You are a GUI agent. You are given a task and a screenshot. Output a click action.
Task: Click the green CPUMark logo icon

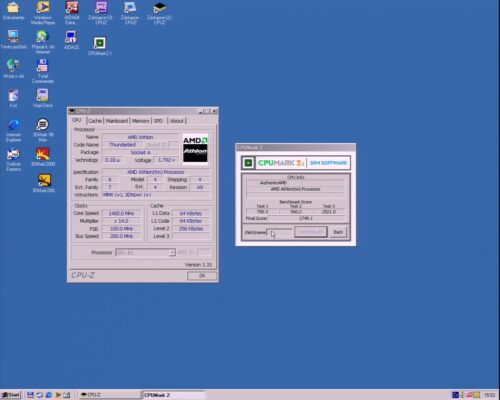tap(248, 163)
